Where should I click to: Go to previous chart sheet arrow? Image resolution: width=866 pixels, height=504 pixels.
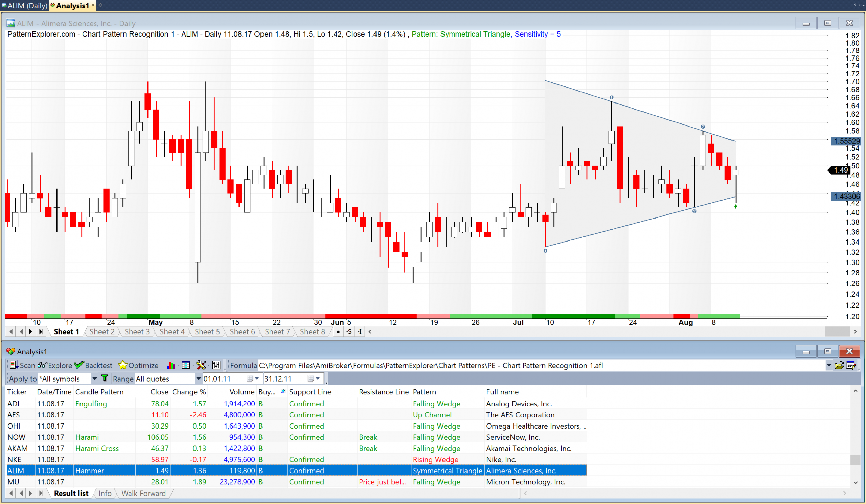[21, 331]
